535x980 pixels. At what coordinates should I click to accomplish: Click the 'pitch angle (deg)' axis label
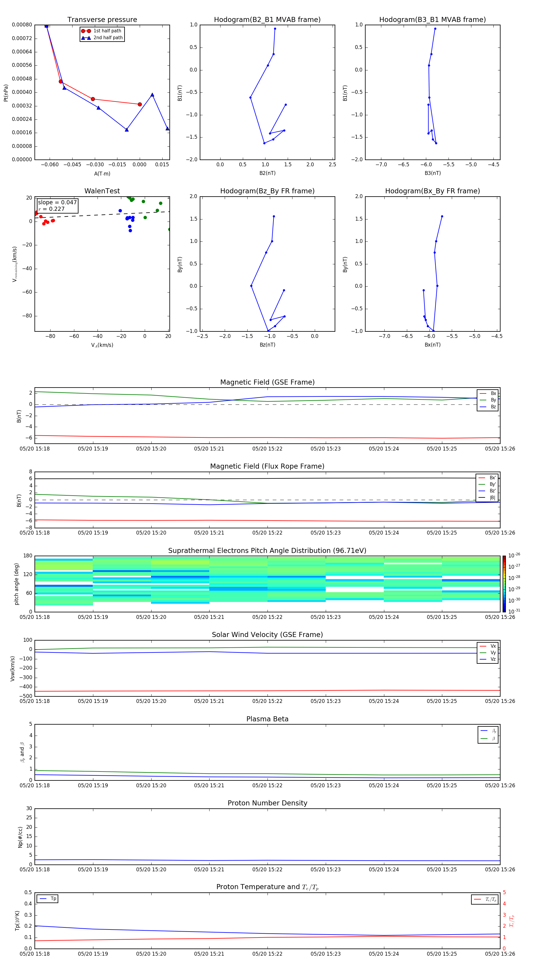(16, 584)
